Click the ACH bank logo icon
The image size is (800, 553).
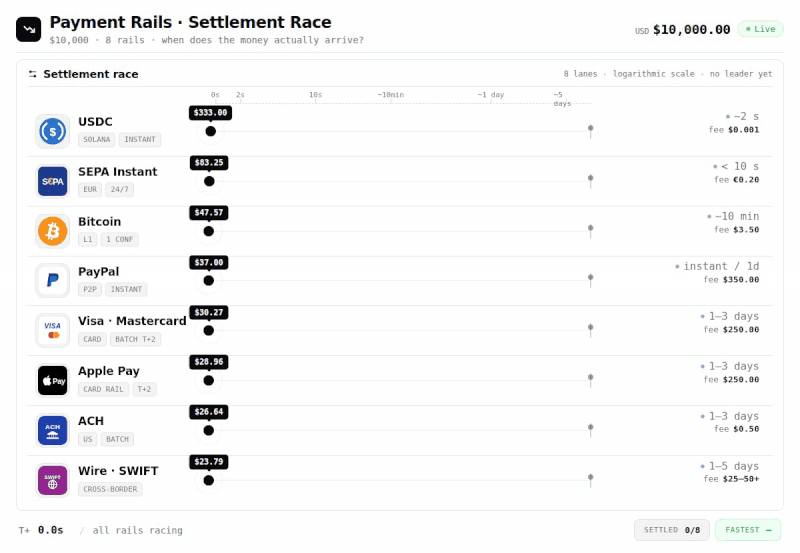pos(53,431)
